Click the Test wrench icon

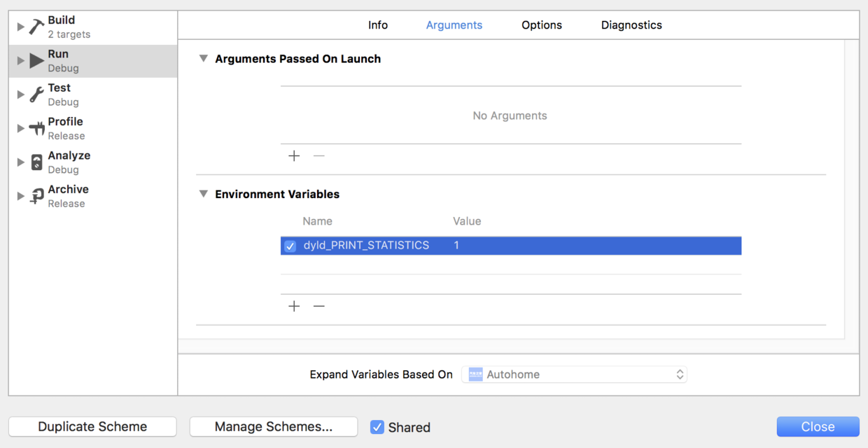coord(36,95)
